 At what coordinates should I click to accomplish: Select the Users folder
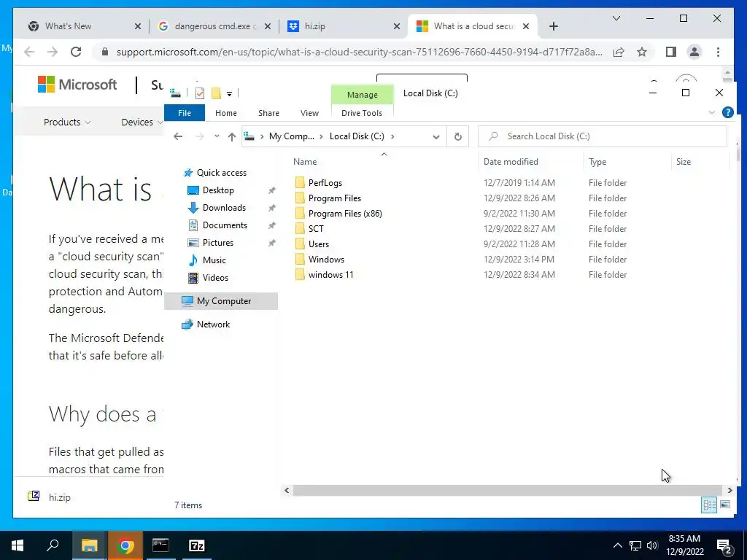[318, 244]
